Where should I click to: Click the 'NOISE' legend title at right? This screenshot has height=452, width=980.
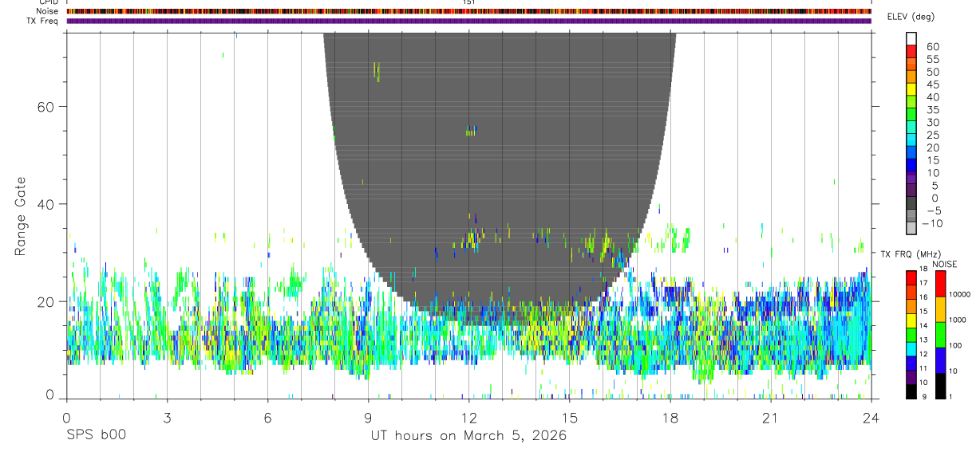click(x=943, y=264)
